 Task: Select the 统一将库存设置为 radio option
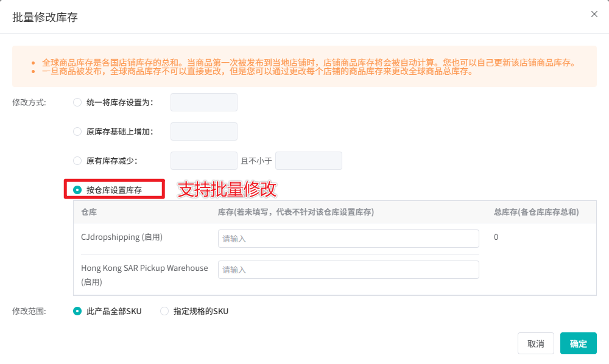coord(77,102)
